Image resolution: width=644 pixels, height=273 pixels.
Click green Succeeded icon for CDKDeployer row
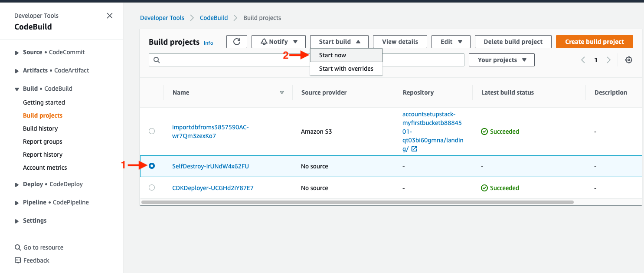(484, 188)
